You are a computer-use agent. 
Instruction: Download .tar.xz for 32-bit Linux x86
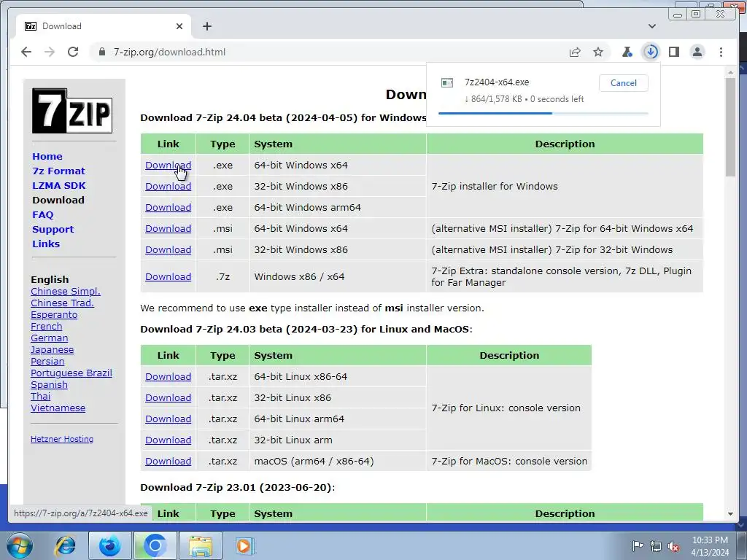[x=169, y=397]
